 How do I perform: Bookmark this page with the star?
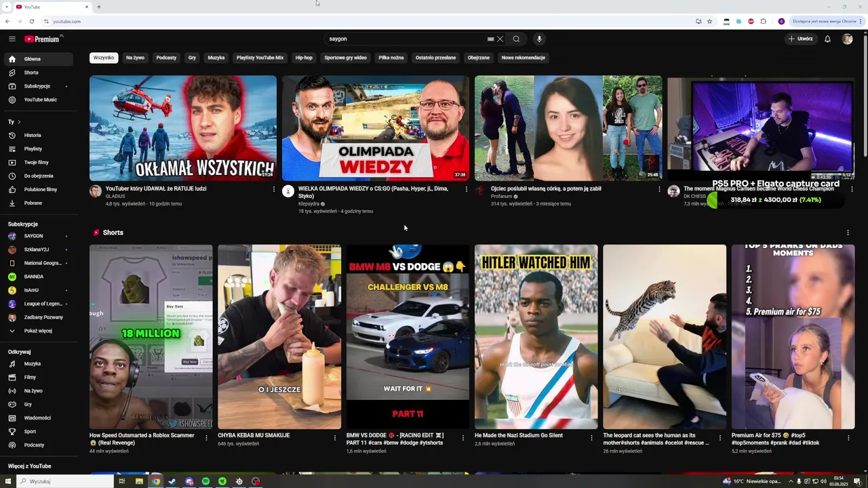(x=710, y=21)
